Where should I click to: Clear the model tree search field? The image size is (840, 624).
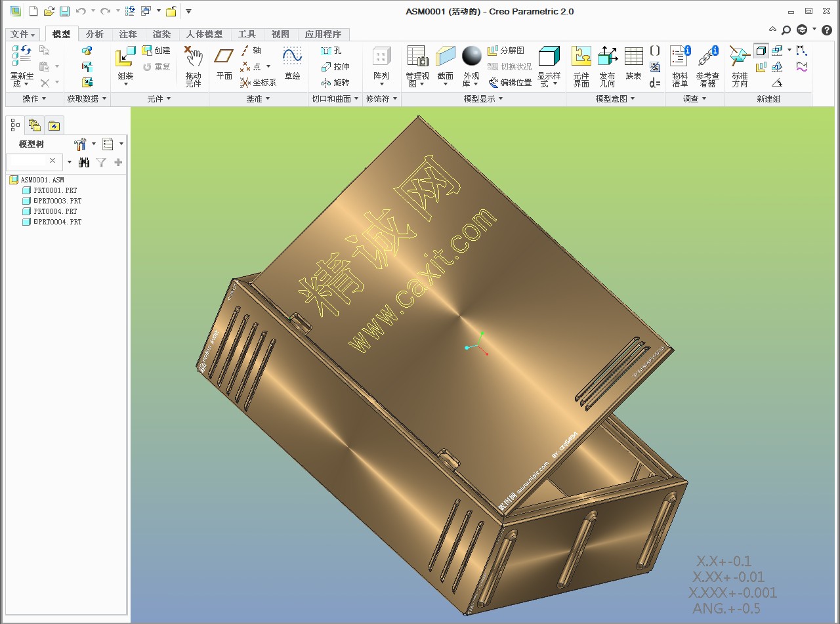point(53,161)
